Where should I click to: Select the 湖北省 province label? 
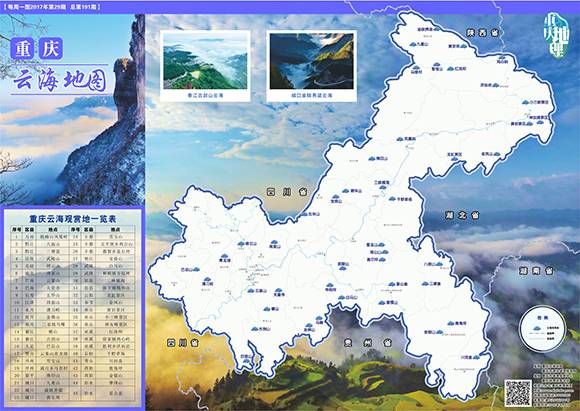click(x=462, y=215)
